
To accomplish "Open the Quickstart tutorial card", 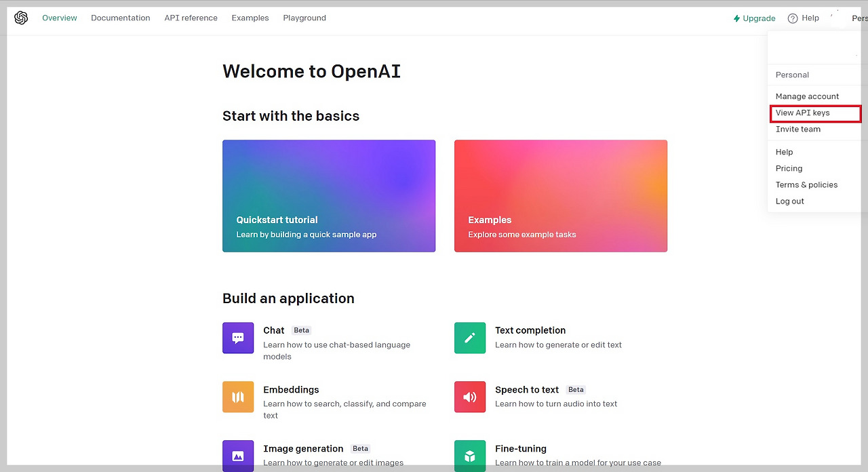I will click(x=329, y=196).
